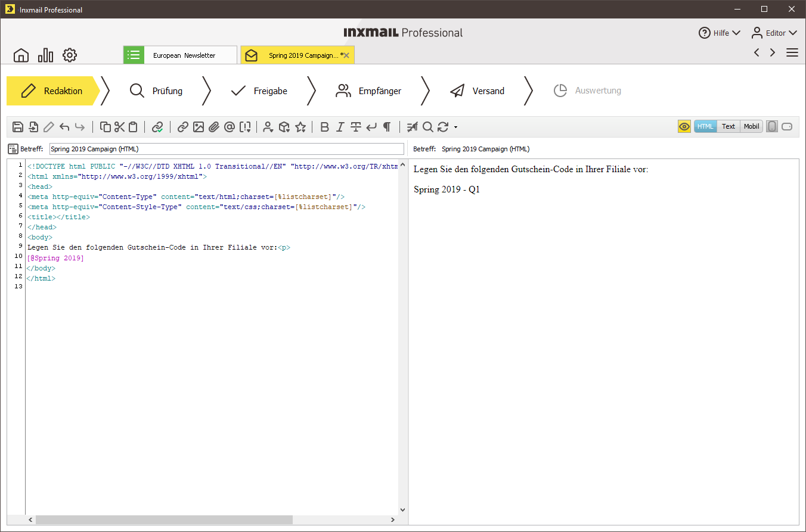
Task: Open the Home icon in the top bar
Action: tap(21, 55)
